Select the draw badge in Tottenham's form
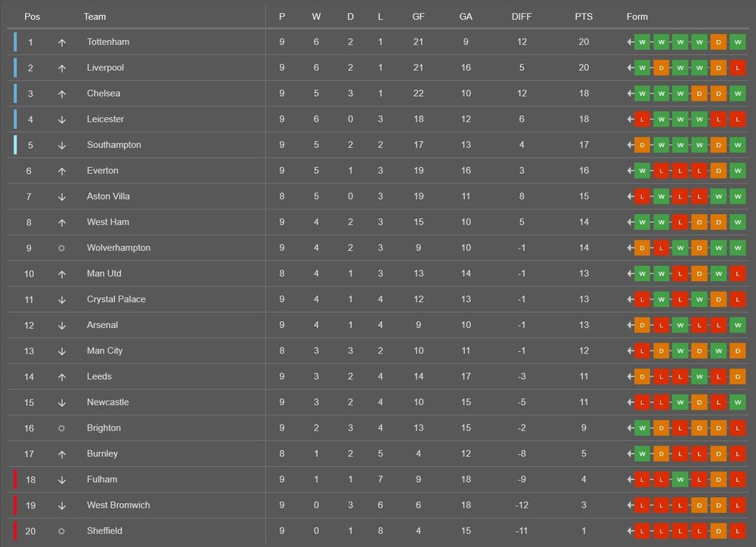756x547 pixels. click(720, 42)
